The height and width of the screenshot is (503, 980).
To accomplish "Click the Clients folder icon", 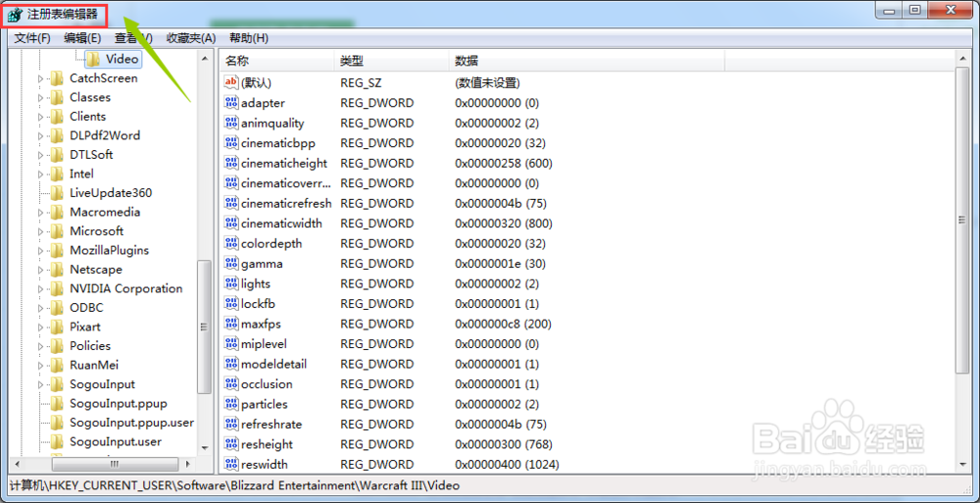I will (57, 117).
